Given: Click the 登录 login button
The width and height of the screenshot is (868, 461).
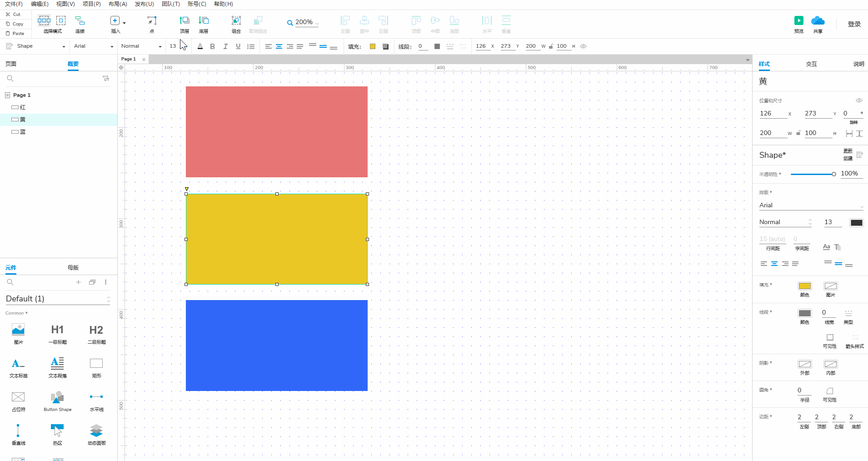Looking at the screenshot, I should point(854,24).
